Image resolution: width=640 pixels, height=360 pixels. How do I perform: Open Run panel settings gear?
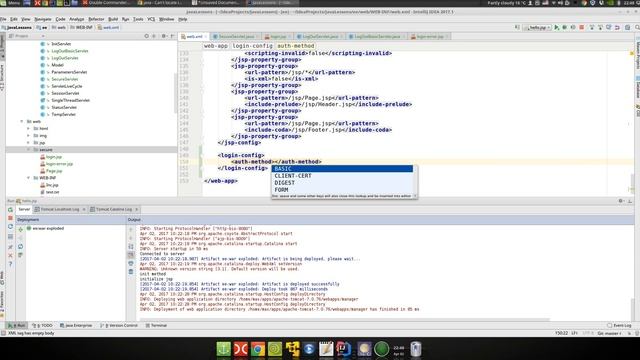pyautogui.click(x=621, y=201)
